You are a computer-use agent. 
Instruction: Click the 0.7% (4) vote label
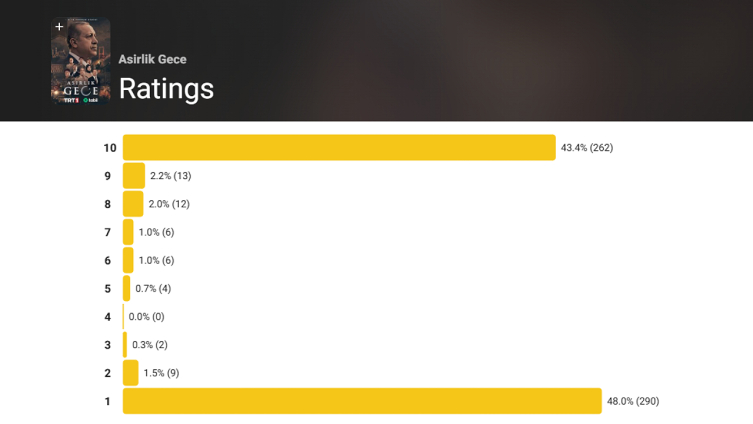[153, 289]
